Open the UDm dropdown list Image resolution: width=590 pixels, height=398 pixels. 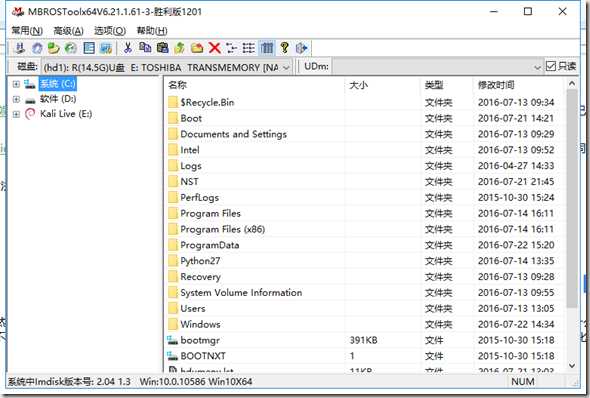(537, 68)
